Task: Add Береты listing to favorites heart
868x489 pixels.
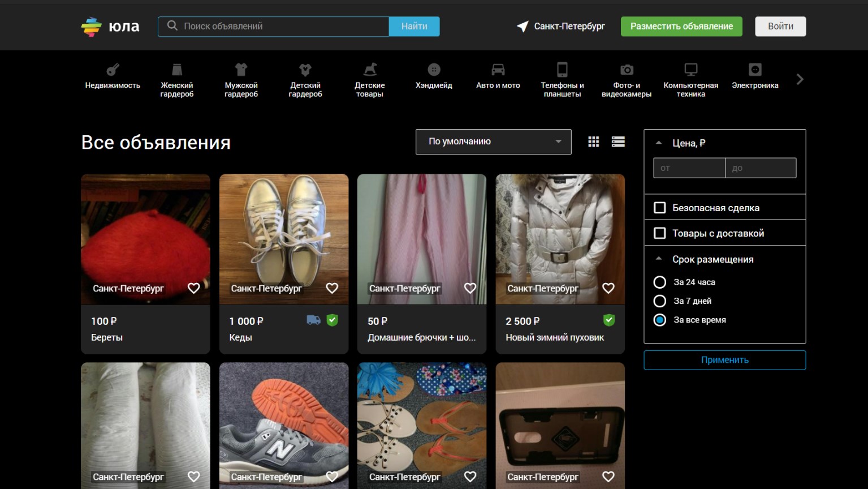Action: (x=194, y=288)
